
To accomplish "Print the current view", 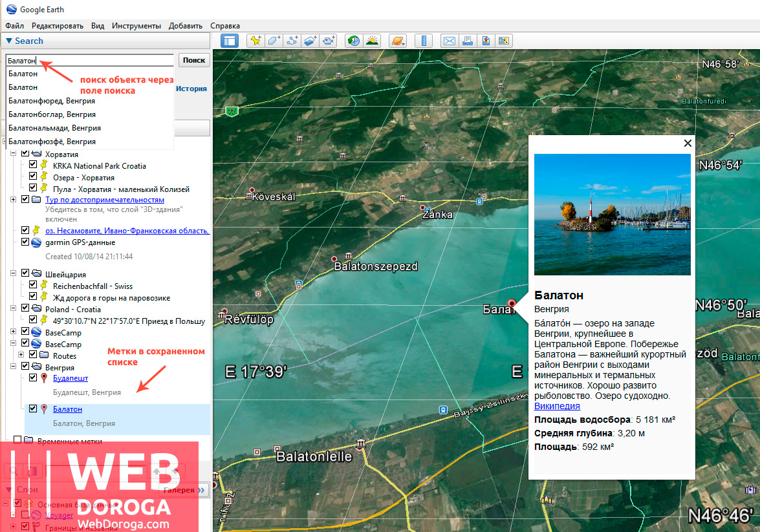I will tap(467, 41).
